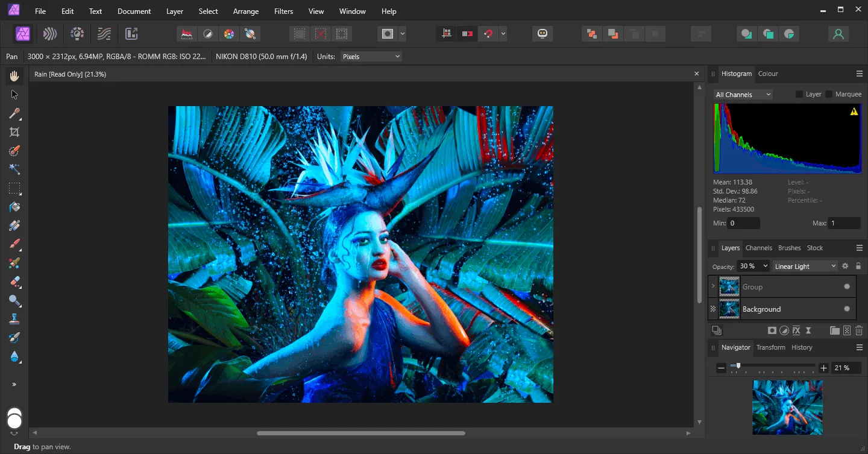The width and height of the screenshot is (868, 454).
Task: Tick the Marquee histogram checkbox
Action: coord(829,94)
